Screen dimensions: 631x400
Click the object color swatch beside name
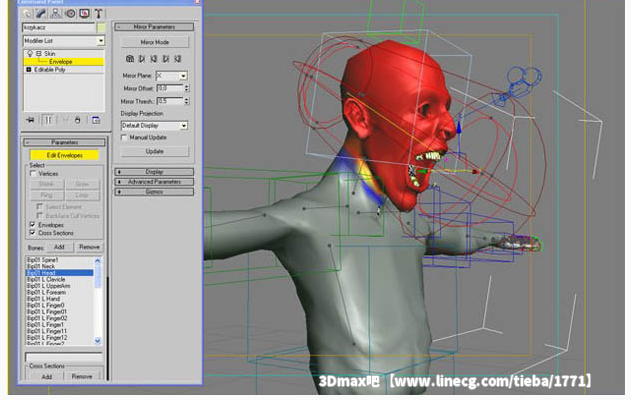click(x=100, y=28)
